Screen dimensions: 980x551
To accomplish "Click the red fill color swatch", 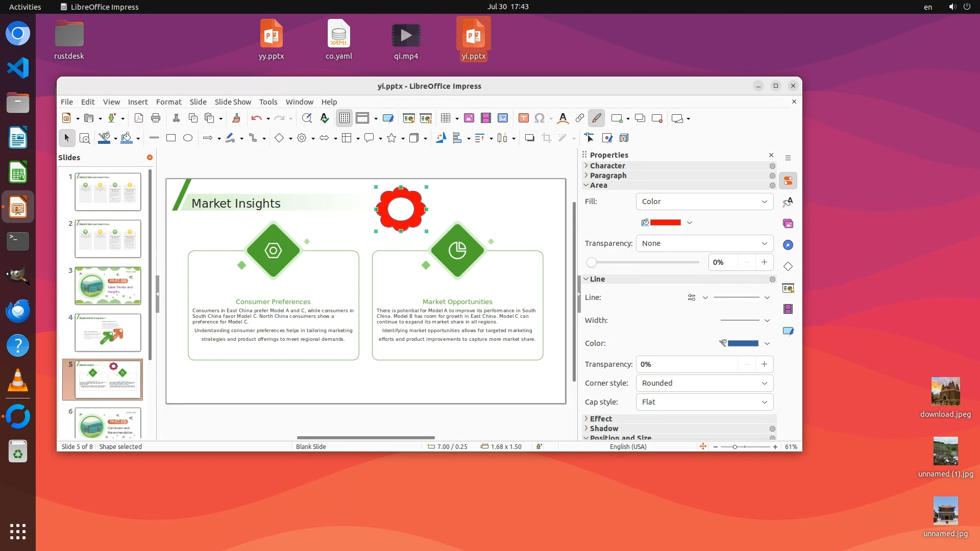I will (x=666, y=222).
